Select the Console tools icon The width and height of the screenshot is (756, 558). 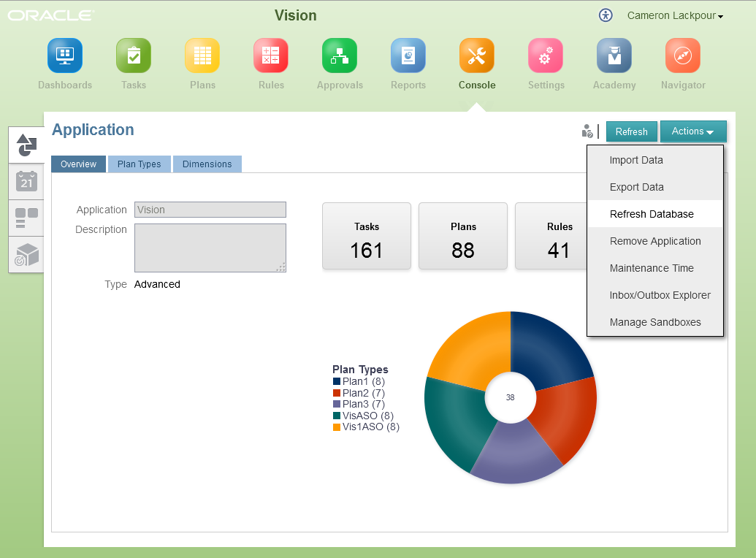coord(477,56)
